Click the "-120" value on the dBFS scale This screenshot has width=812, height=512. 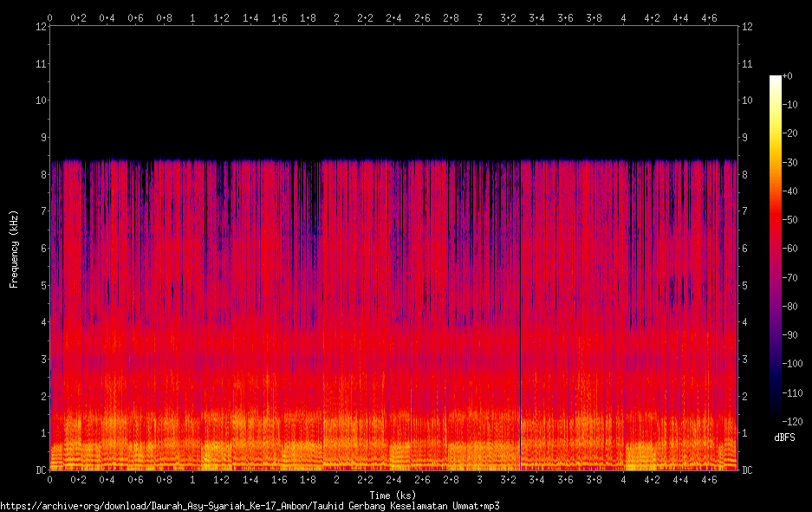coord(792,421)
